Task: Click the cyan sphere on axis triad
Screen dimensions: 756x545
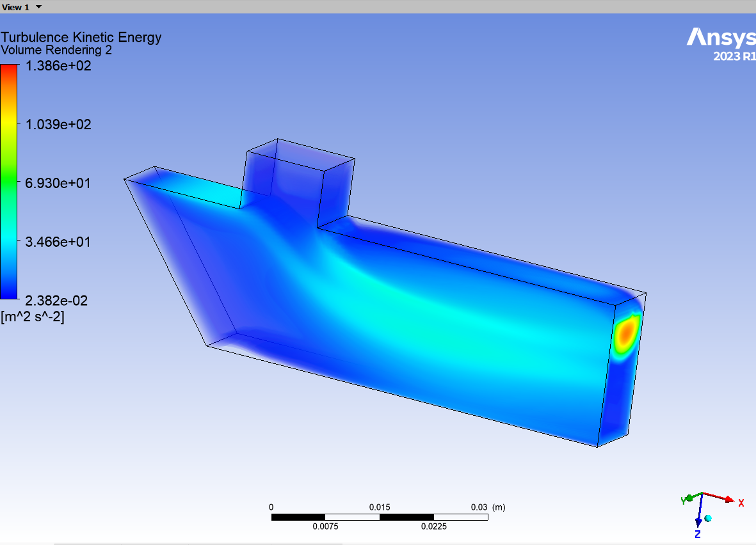Action: (x=708, y=518)
